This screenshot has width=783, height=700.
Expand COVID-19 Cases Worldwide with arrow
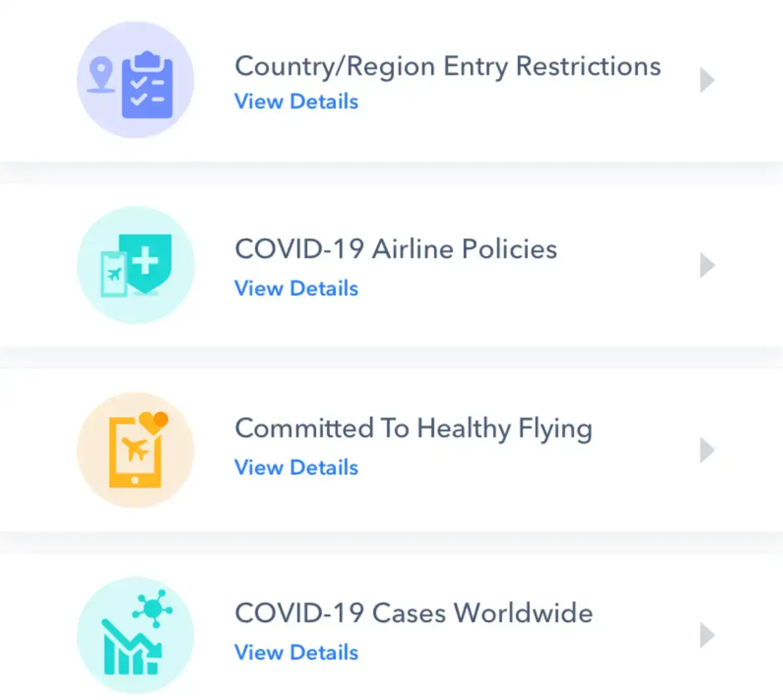[707, 635]
